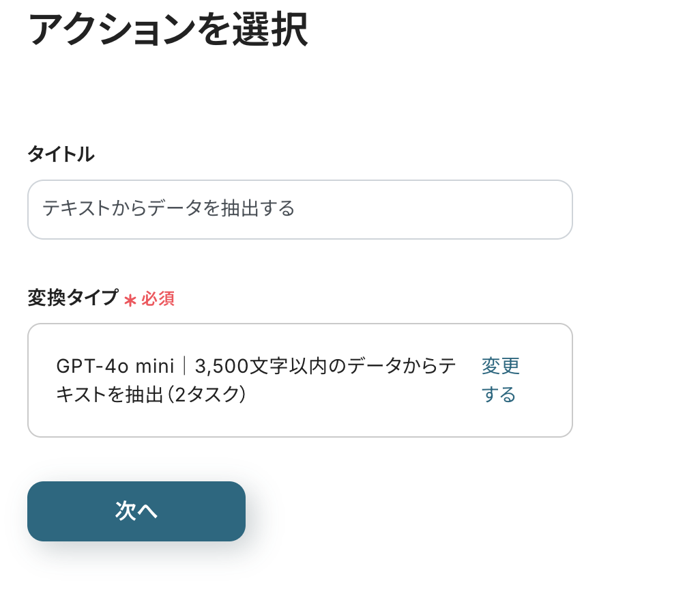
Task: Click the タイトル input field
Action: (300, 210)
